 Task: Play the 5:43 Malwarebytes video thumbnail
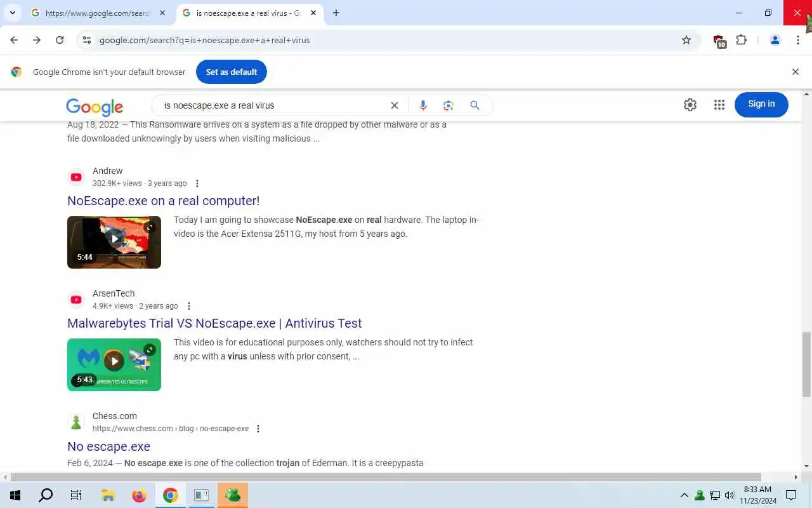[x=114, y=364]
